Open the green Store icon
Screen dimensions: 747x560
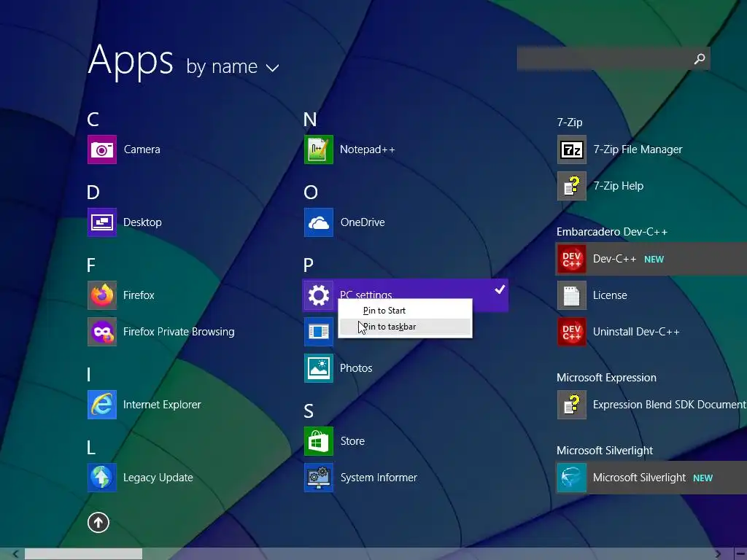coord(319,441)
